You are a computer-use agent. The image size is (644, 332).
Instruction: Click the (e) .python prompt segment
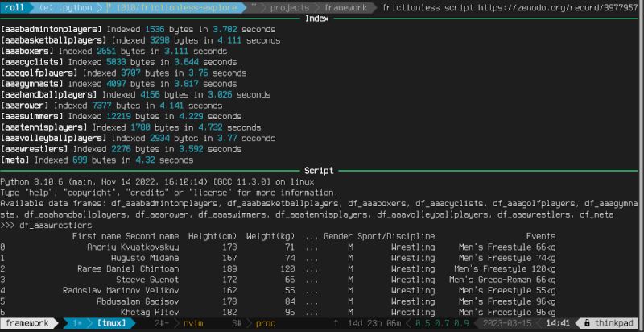point(66,8)
